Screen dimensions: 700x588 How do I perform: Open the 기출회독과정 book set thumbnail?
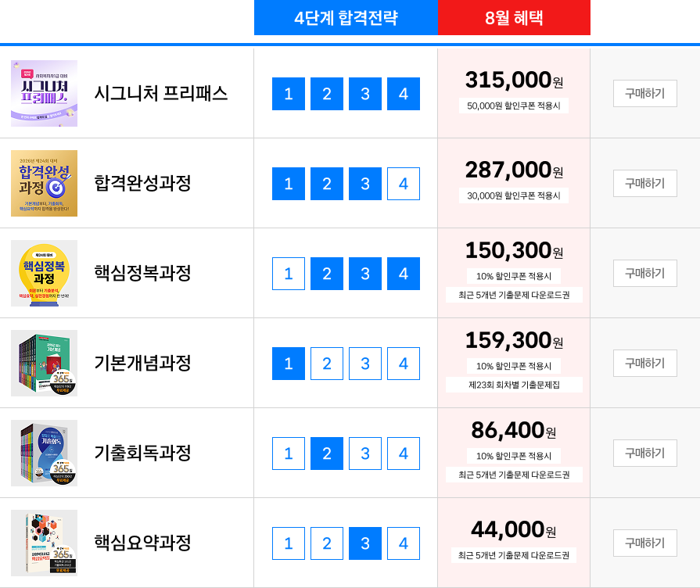click(x=45, y=453)
